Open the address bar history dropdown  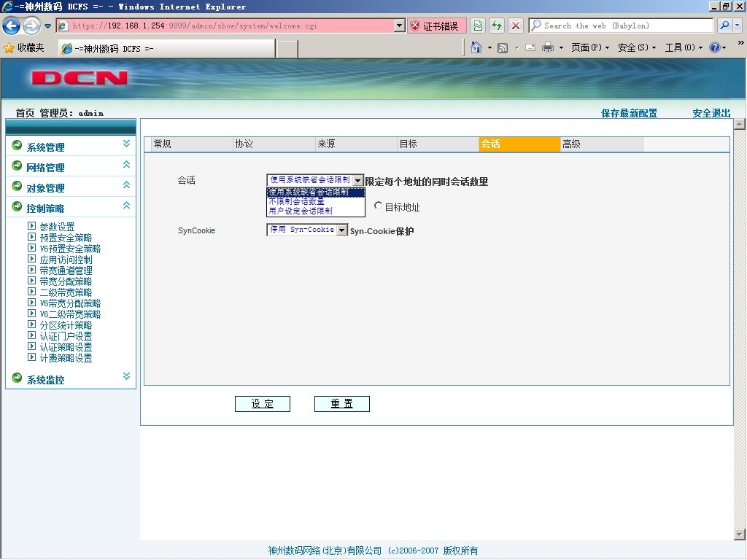pos(400,26)
